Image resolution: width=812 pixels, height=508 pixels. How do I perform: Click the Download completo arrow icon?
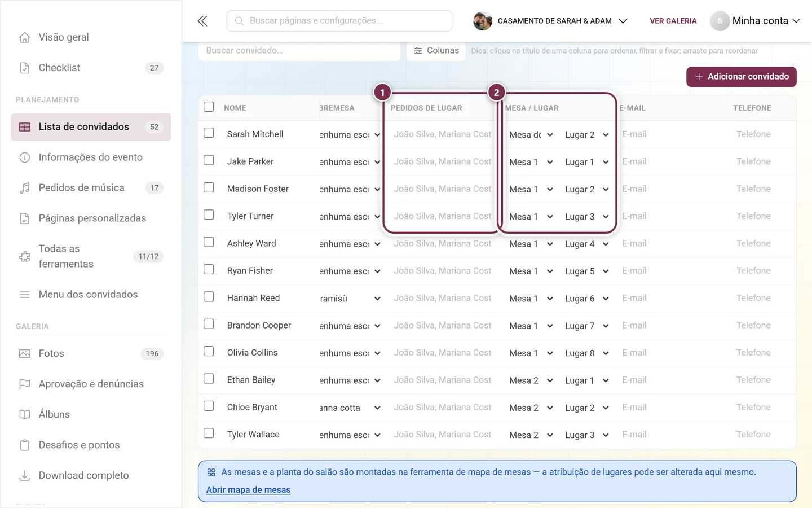(25, 476)
